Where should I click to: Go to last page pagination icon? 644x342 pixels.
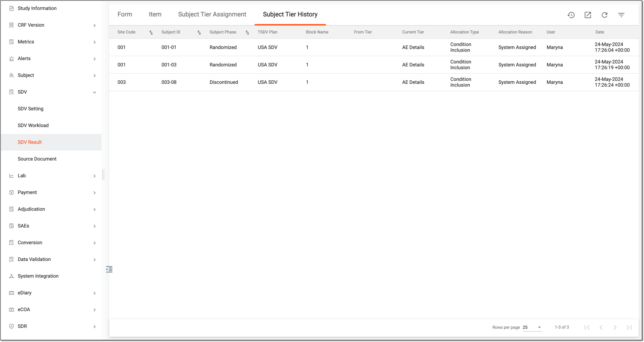[629, 327]
